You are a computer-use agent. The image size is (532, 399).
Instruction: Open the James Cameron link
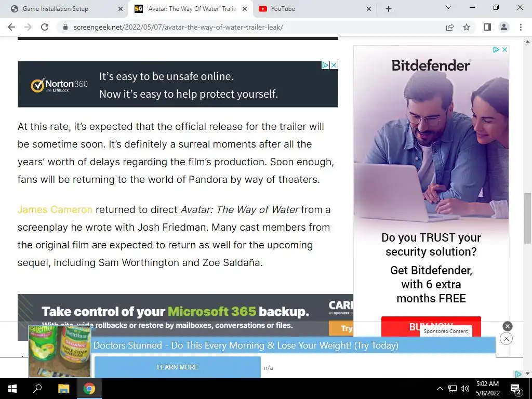point(55,210)
